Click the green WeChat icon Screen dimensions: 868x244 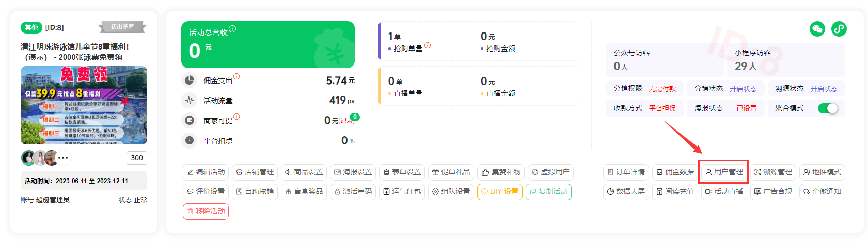click(x=817, y=29)
